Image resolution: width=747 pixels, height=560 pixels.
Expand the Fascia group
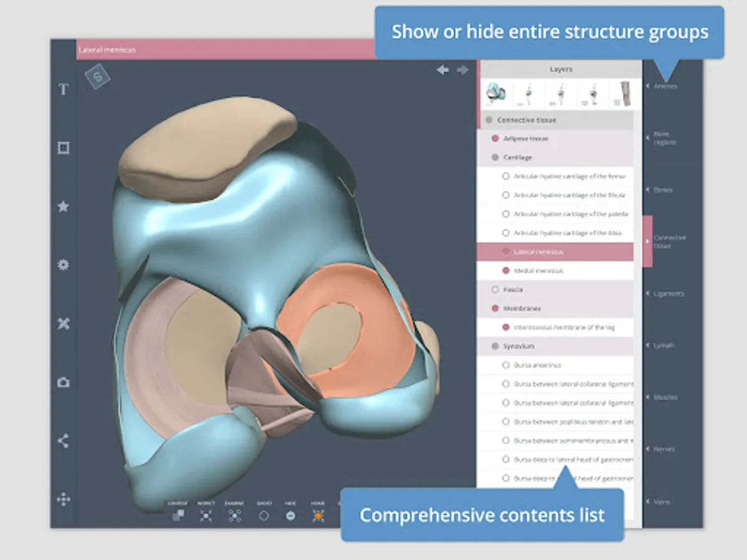pos(555,289)
